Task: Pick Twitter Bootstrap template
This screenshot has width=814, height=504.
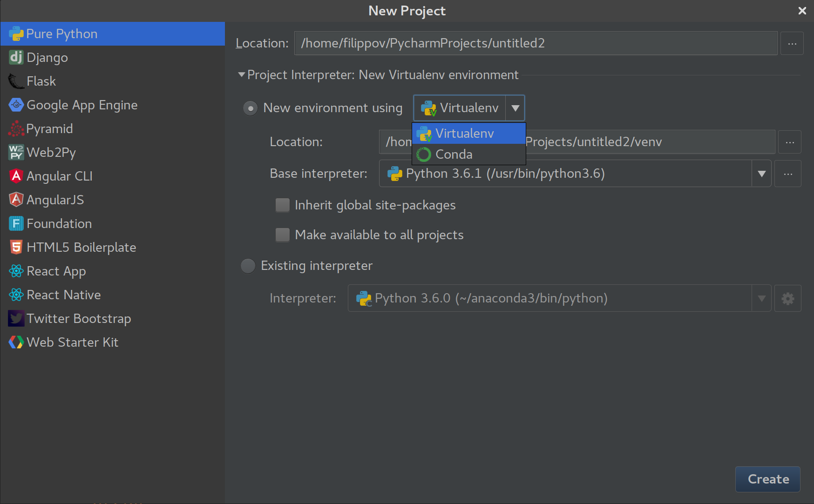Action: pos(113,319)
